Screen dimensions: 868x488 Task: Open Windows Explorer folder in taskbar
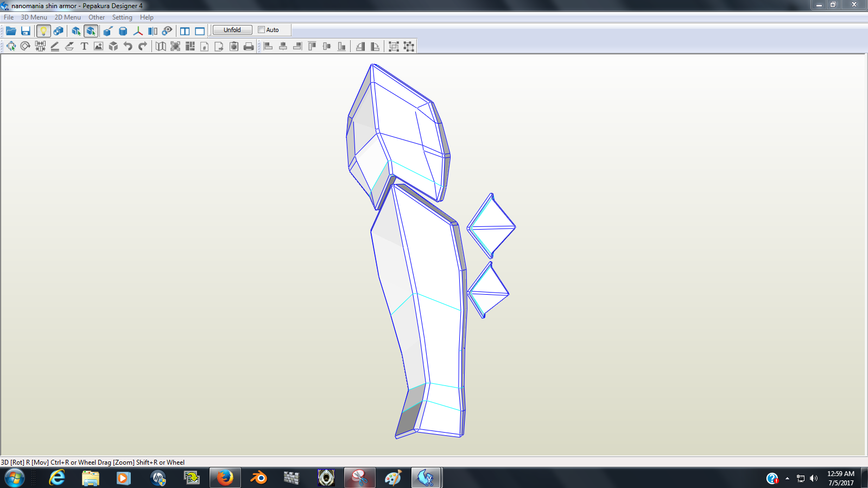click(91, 478)
